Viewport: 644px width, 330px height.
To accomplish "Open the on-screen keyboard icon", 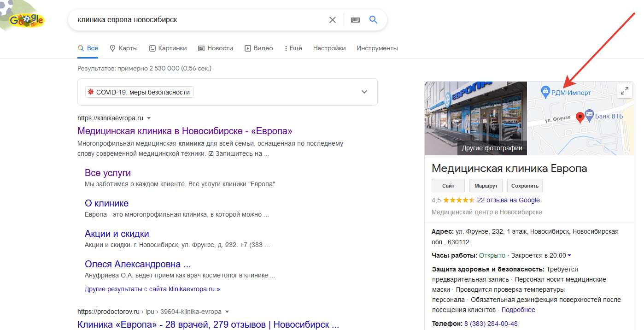I will 355,20.
